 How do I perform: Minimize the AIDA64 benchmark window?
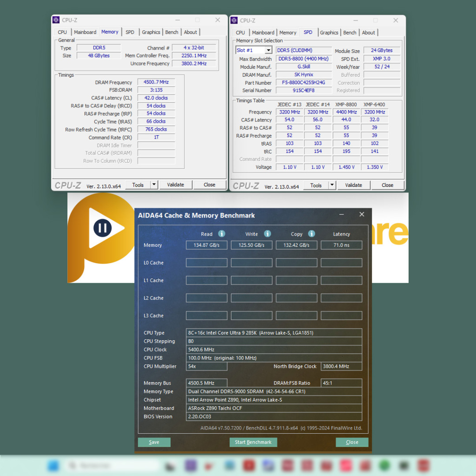342,214
